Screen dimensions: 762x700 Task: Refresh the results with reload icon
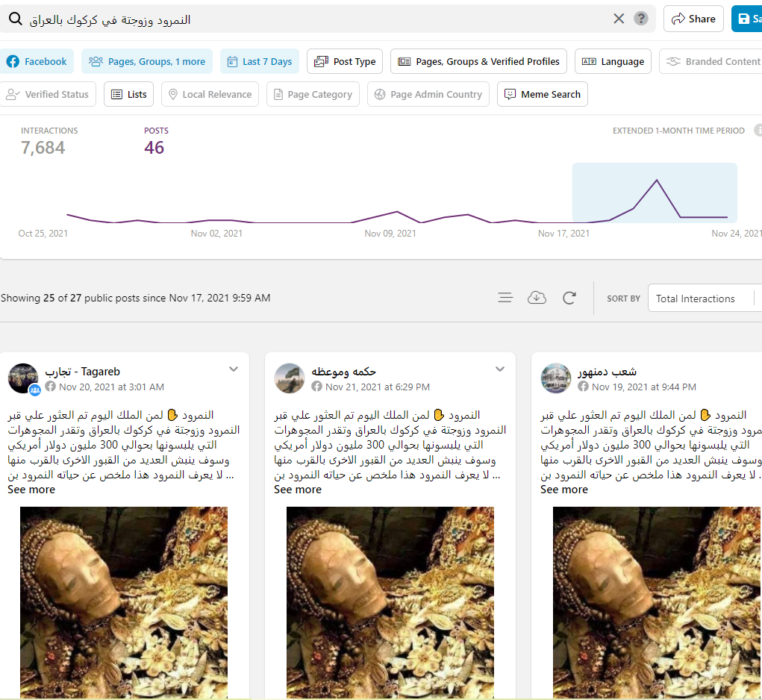point(569,298)
